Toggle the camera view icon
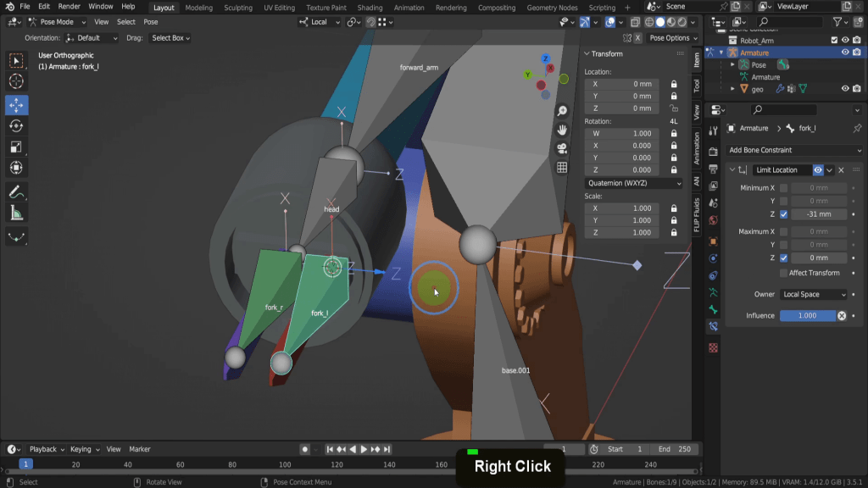This screenshot has height=488, width=868. tap(562, 148)
